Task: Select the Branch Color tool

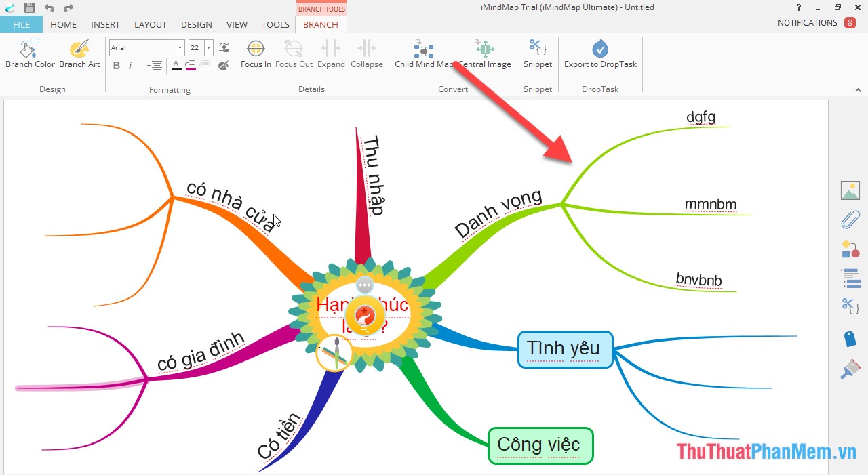Action: (29, 53)
